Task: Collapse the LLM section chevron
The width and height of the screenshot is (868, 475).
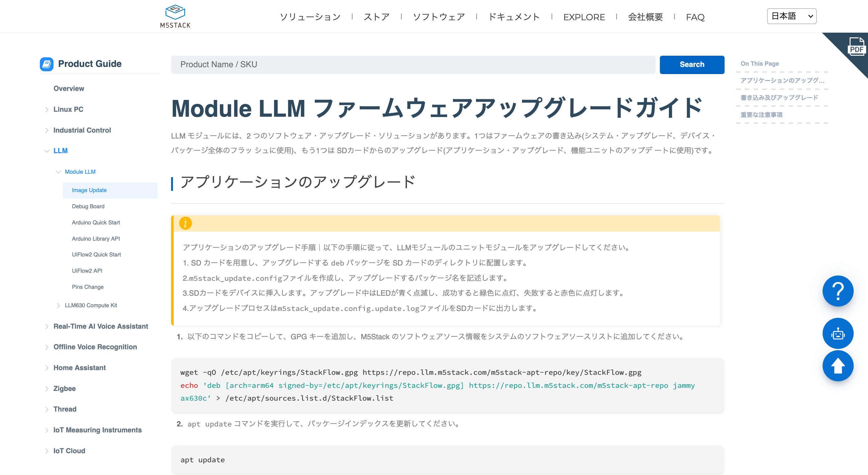Action: pyautogui.click(x=46, y=151)
